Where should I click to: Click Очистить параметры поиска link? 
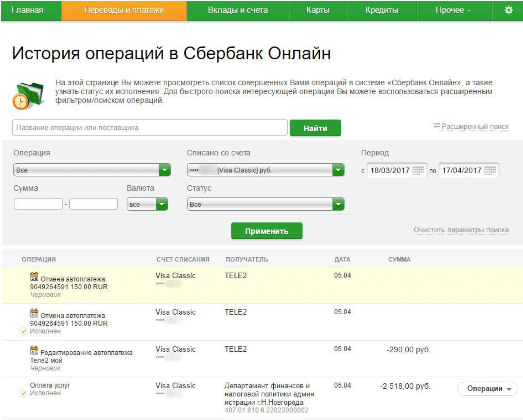(x=461, y=230)
